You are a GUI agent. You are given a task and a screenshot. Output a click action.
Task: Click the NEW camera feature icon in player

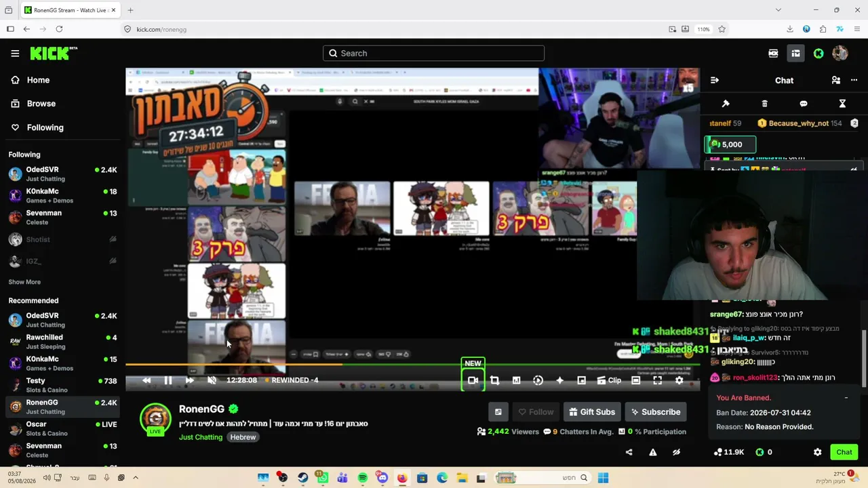(473, 380)
